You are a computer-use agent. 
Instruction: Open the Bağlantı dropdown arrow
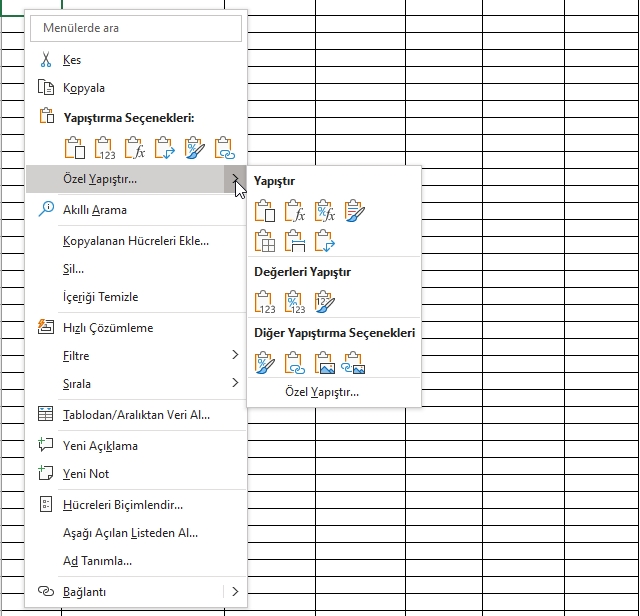pos(235,592)
